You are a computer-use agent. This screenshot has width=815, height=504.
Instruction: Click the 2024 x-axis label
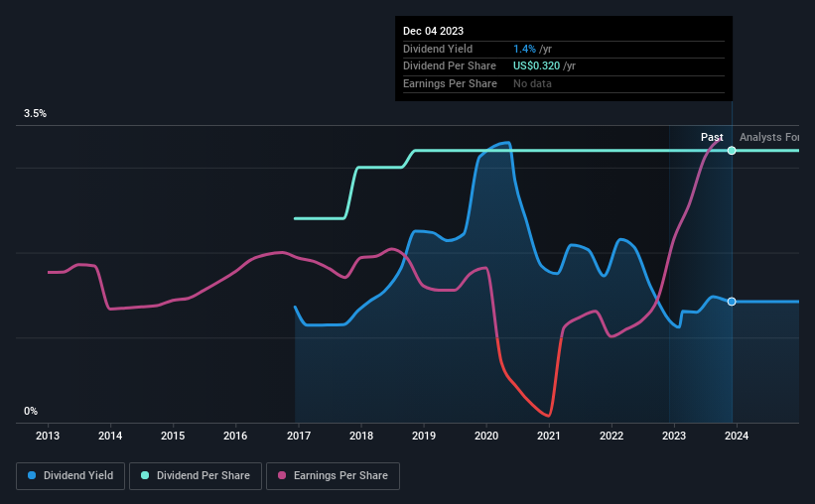pyautogui.click(x=737, y=436)
